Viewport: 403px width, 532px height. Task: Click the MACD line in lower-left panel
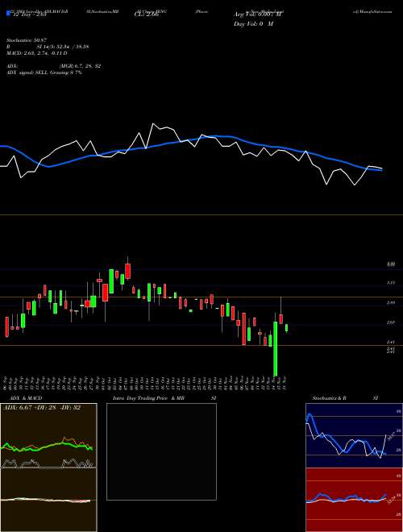click(x=46, y=500)
